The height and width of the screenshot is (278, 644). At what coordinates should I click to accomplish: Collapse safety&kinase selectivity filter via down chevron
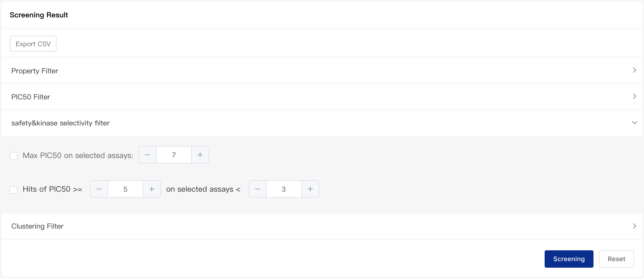[634, 122]
